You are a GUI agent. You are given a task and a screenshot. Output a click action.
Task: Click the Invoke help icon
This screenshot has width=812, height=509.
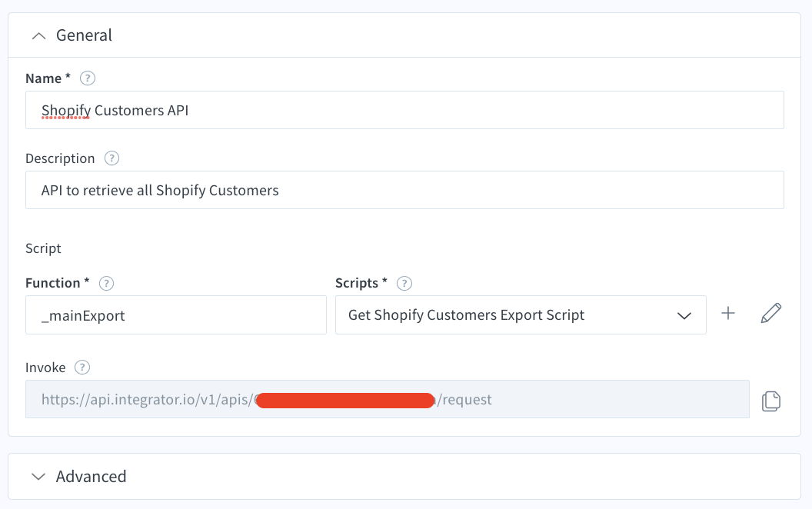(x=82, y=367)
